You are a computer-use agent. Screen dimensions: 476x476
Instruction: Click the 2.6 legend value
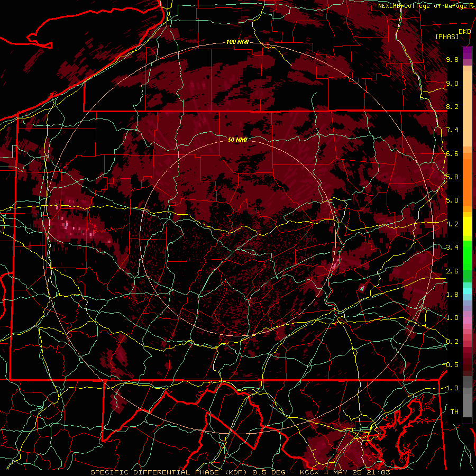click(452, 271)
